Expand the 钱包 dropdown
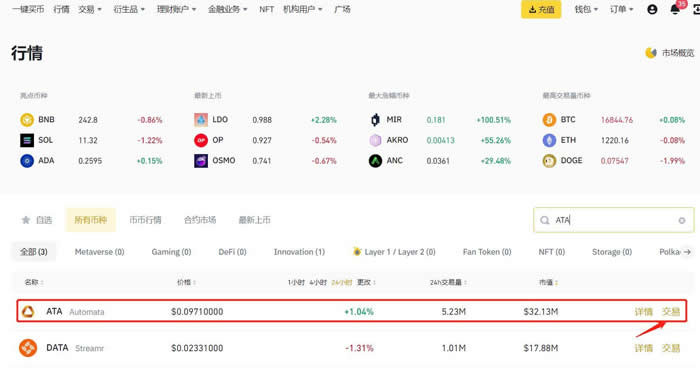The image size is (700, 371). (x=586, y=9)
